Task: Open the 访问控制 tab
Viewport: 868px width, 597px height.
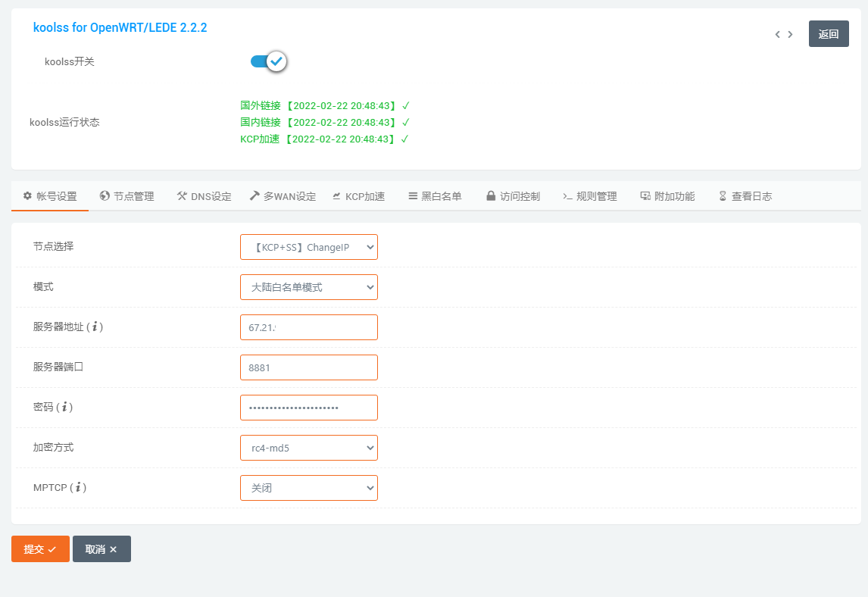Action: click(513, 196)
